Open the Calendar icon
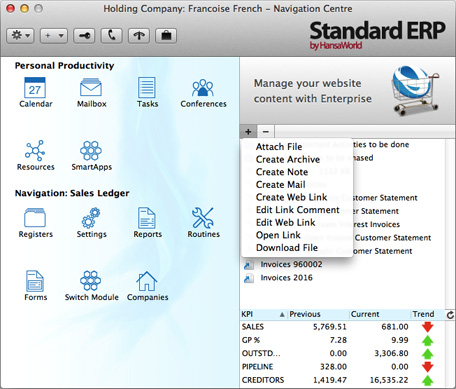The width and height of the screenshot is (456, 389). pyautogui.click(x=35, y=88)
